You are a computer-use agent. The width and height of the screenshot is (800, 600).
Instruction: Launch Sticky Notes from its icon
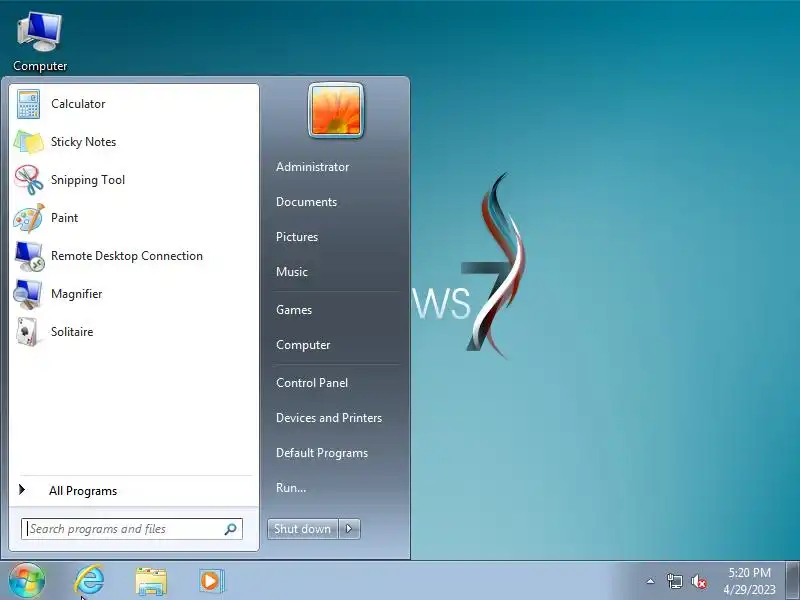tap(29, 142)
